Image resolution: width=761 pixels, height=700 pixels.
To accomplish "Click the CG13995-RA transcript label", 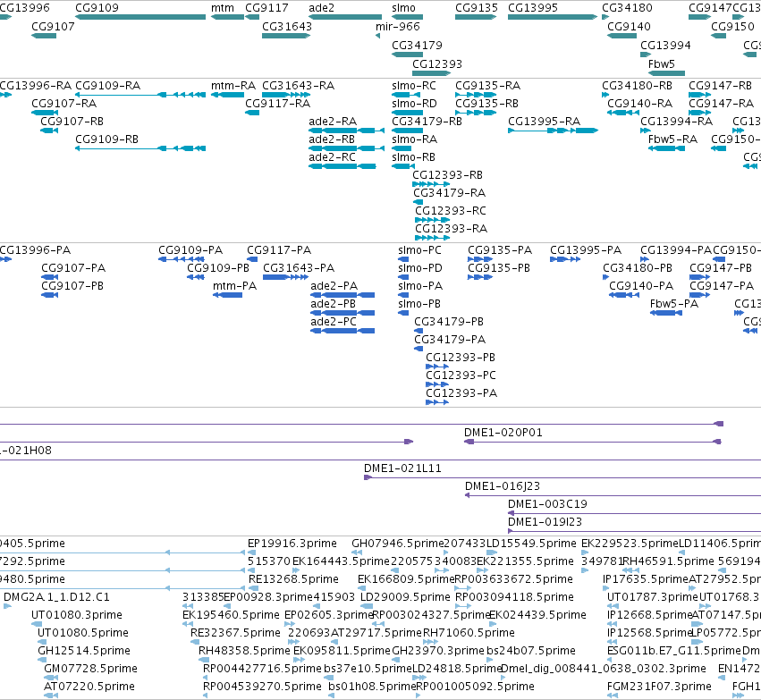I will click(544, 122).
